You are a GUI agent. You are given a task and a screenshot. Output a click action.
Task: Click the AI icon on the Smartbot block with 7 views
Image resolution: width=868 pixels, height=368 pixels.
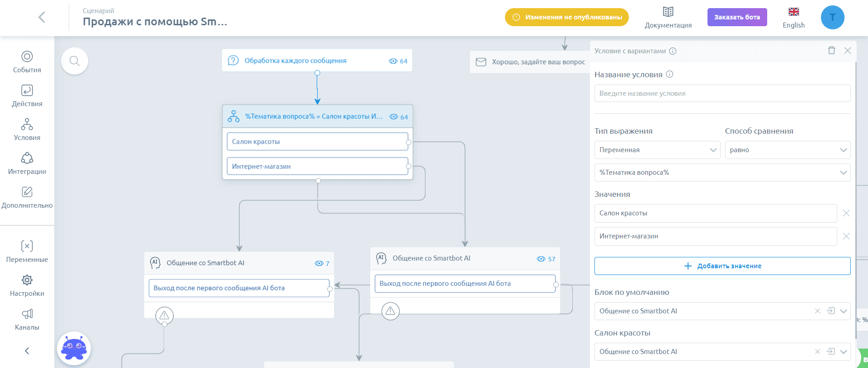155,263
